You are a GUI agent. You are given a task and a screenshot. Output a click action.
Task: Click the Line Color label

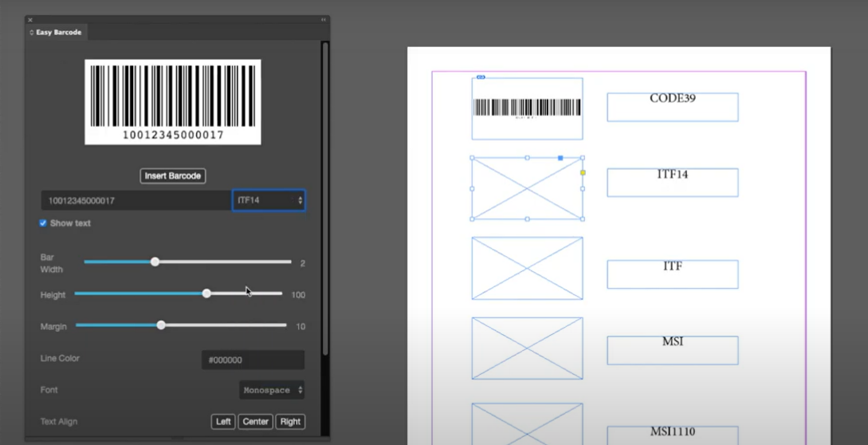[60, 358]
